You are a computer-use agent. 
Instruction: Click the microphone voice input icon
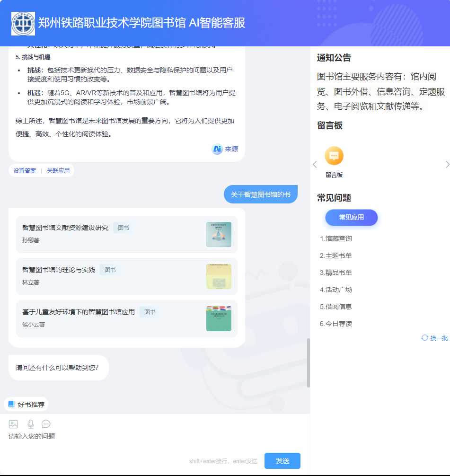tap(31, 424)
